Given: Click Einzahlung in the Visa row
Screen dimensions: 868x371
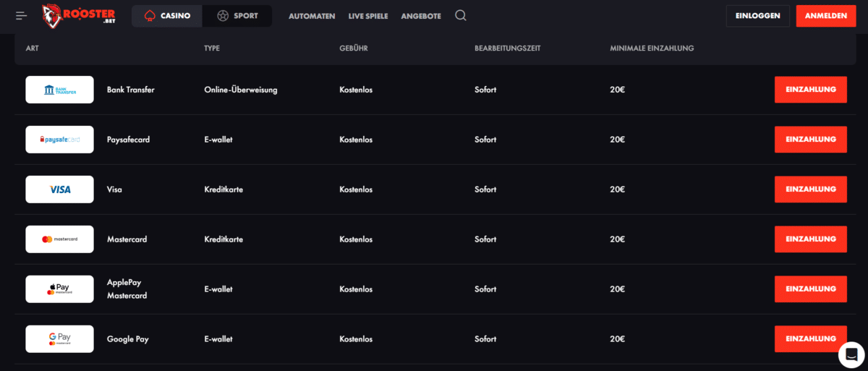Looking at the screenshot, I should click(810, 189).
